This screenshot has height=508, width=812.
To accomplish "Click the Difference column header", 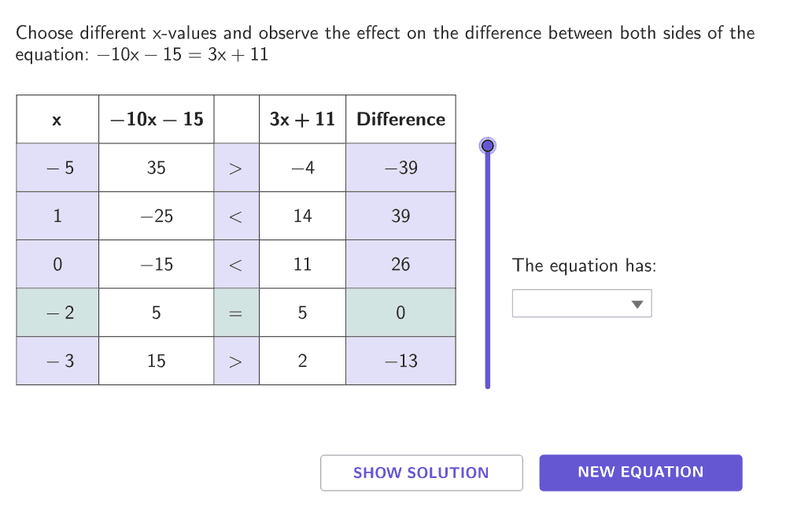I will tap(400, 119).
